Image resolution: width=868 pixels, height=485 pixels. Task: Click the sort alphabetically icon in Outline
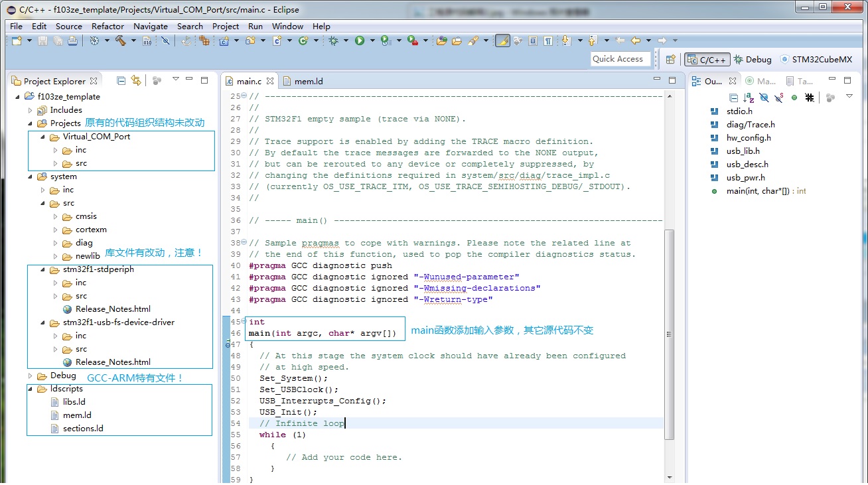tap(749, 98)
